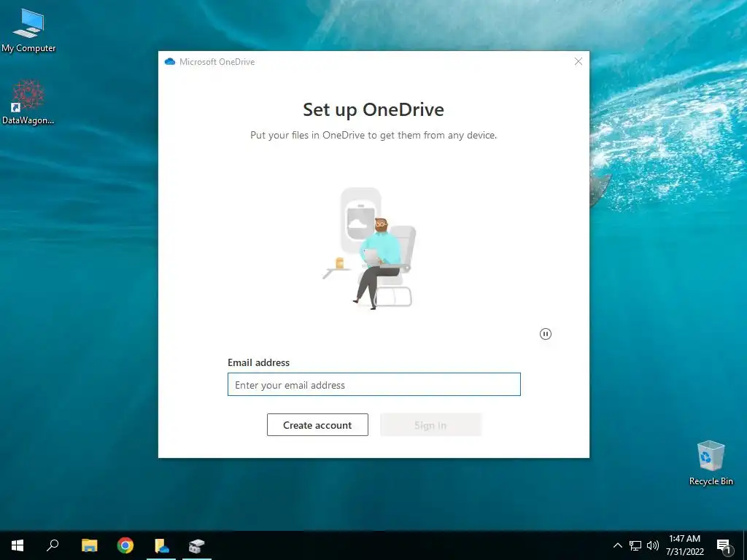Click the Set up OneDrive heading
Image resolution: width=747 pixels, height=560 pixels.
[x=373, y=109]
